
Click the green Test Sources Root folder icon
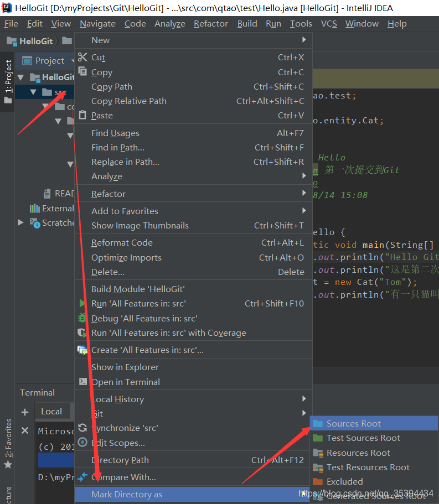(x=318, y=438)
